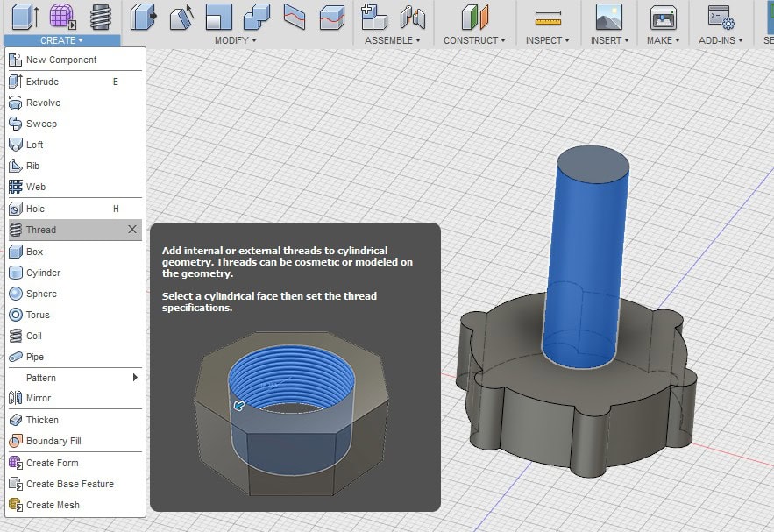Click the Joint icon in Assemble
Image resolution: width=774 pixels, height=532 pixels.
pyautogui.click(x=412, y=17)
